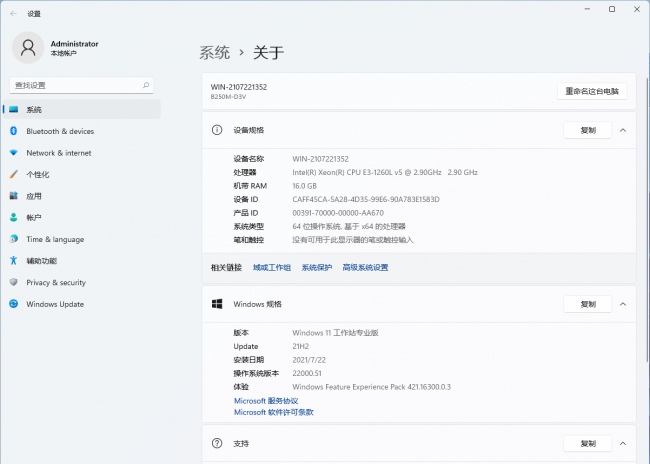Viewport: 650px width, 464px height.
Task: Open Microsoft 服务协议 link
Action: [x=266, y=401]
